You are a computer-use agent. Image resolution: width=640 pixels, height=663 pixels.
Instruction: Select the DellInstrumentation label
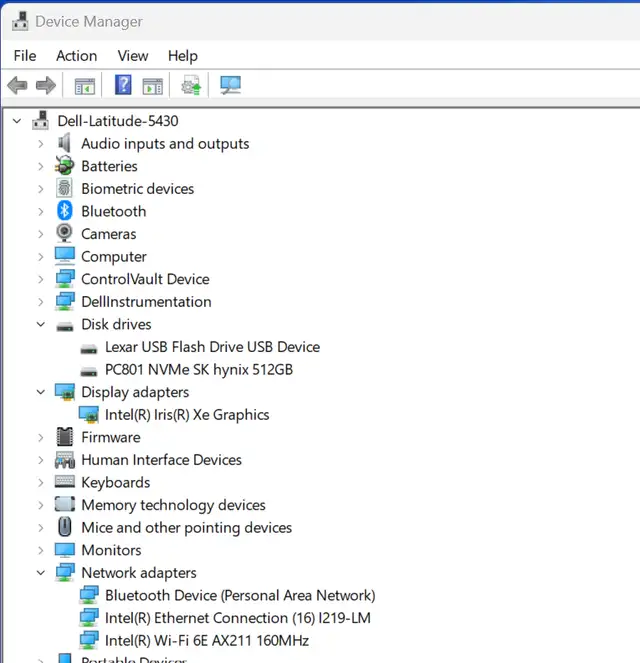click(x=146, y=302)
